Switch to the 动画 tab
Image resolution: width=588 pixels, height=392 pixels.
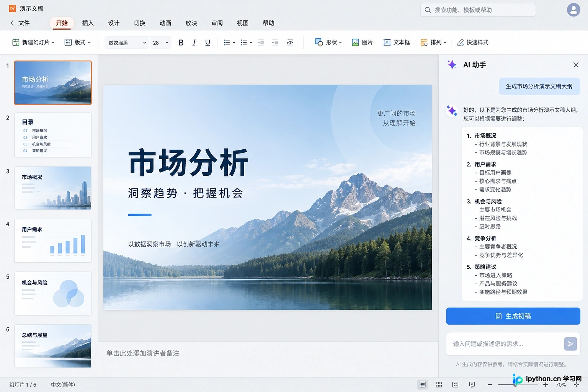coord(165,23)
